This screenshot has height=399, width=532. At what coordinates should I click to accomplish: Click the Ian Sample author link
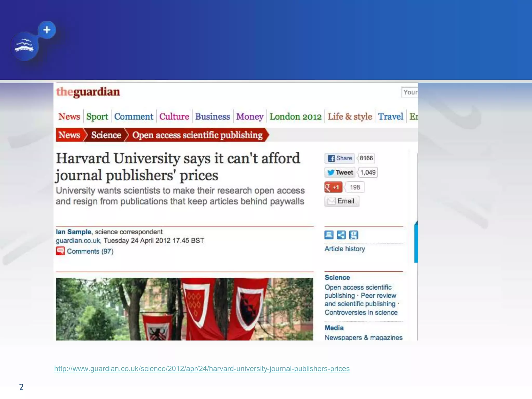coord(74,232)
